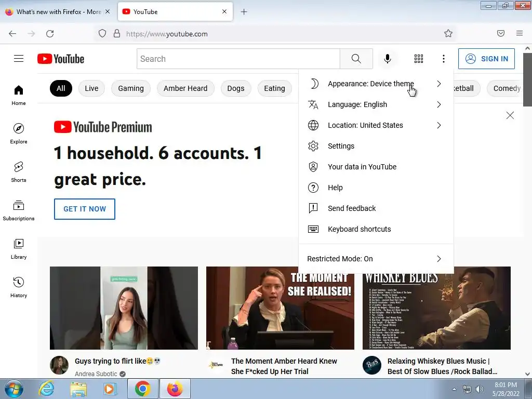Select the Live filter chip

click(x=91, y=88)
